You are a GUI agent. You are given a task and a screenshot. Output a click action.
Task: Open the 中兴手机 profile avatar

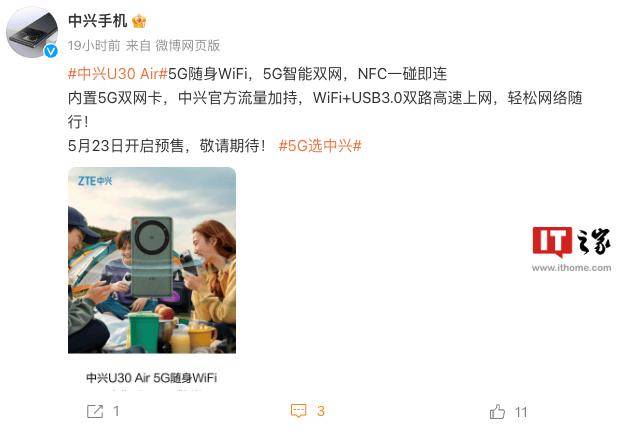coord(32,32)
